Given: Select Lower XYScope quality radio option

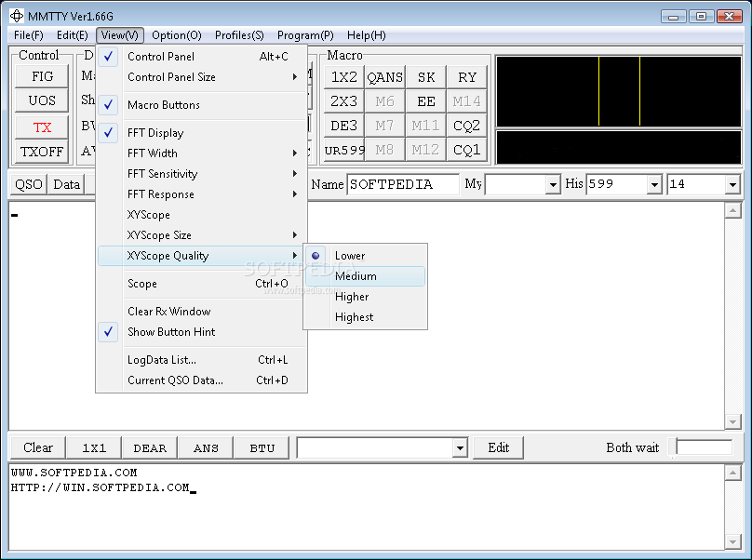Looking at the screenshot, I should [x=365, y=256].
